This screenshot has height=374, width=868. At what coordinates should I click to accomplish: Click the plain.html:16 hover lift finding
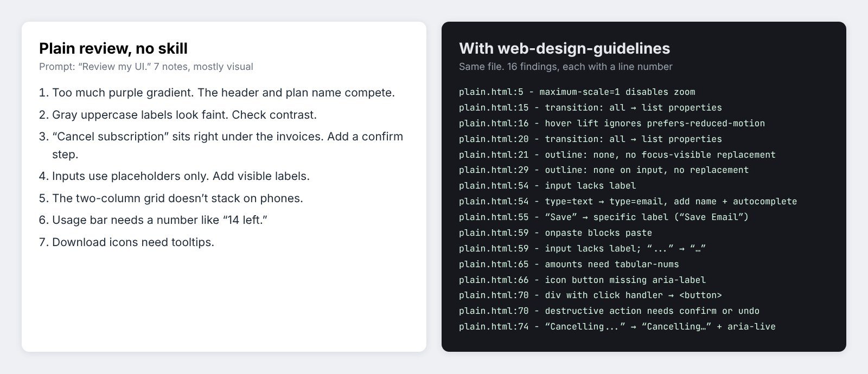(612, 124)
